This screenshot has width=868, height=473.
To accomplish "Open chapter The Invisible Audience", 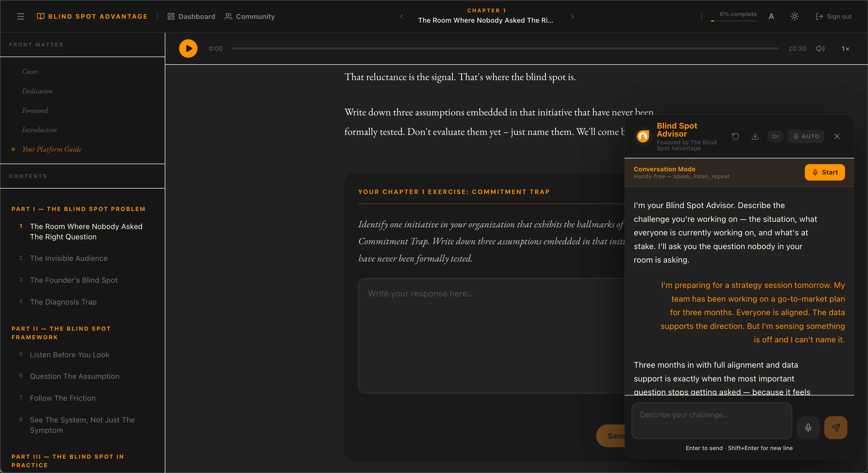I will tap(69, 258).
